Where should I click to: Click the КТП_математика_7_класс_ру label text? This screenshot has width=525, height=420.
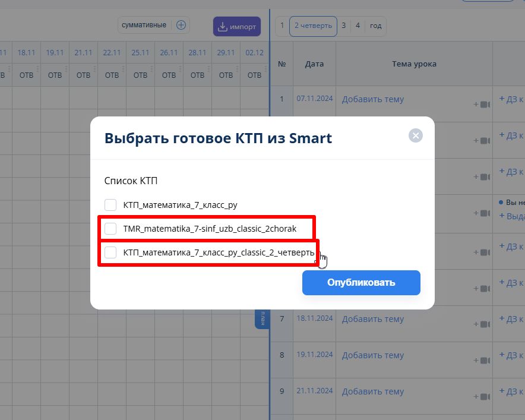click(x=180, y=205)
